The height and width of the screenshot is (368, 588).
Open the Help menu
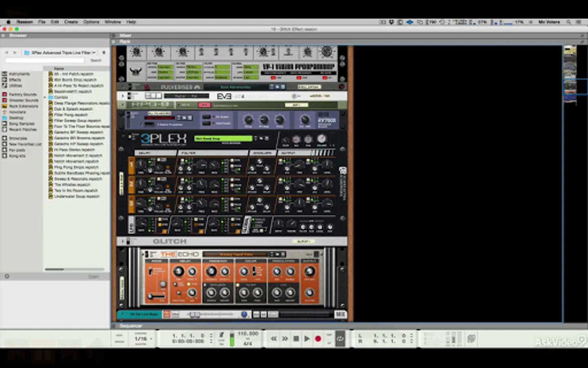point(131,22)
